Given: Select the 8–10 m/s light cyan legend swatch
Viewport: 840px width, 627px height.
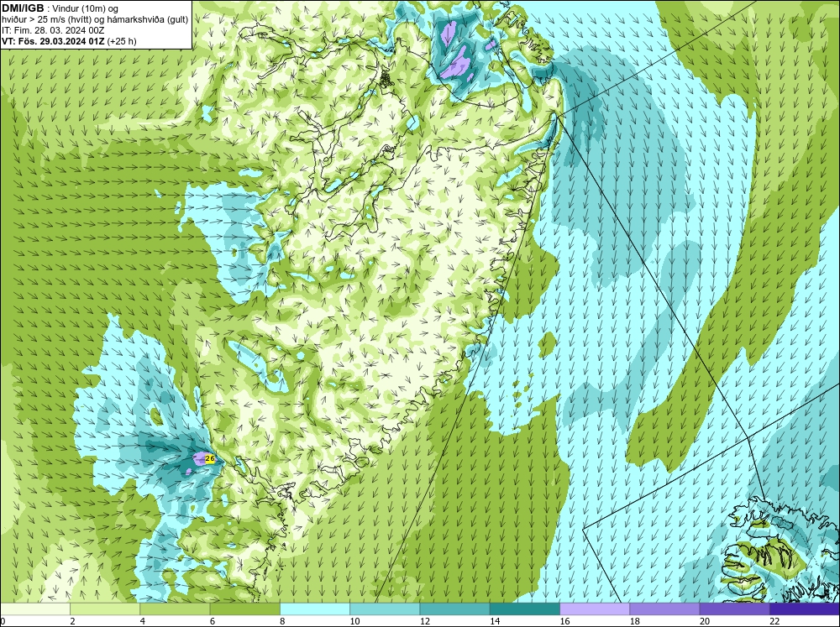Looking at the screenshot, I should (x=315, y=609).
